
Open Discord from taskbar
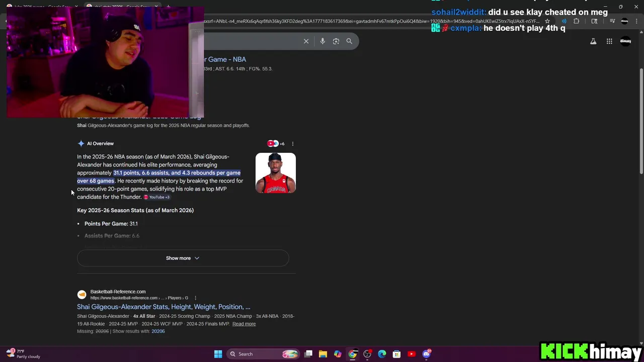[x=427, y=354]
